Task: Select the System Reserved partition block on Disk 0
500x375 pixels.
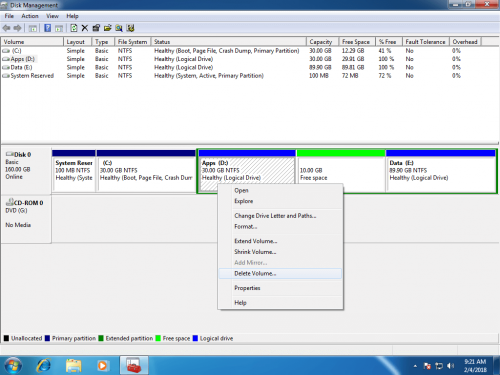Action: (74, 171)
